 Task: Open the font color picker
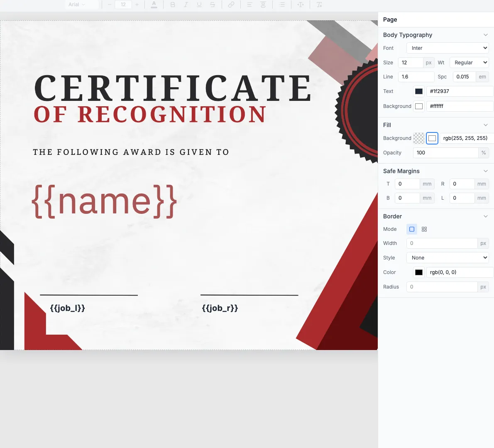coord(154,5)
